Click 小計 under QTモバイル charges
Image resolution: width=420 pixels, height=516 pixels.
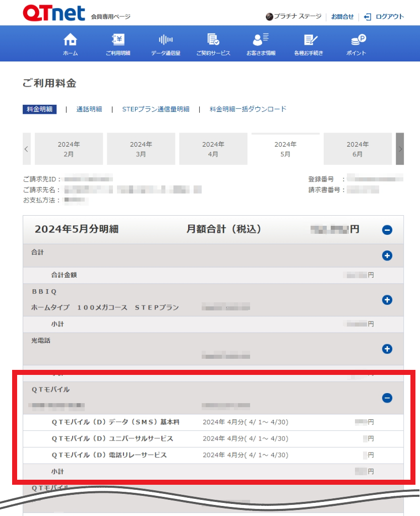click(x=57, y=471)
